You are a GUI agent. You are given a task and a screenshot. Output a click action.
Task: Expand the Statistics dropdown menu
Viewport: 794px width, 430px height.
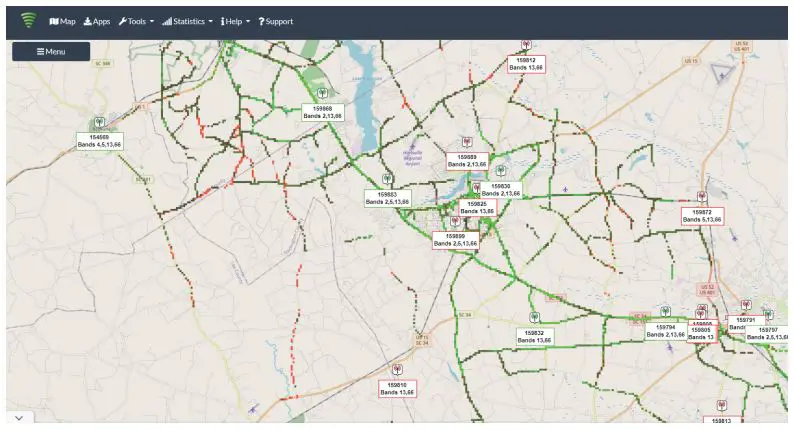(187, 21)
